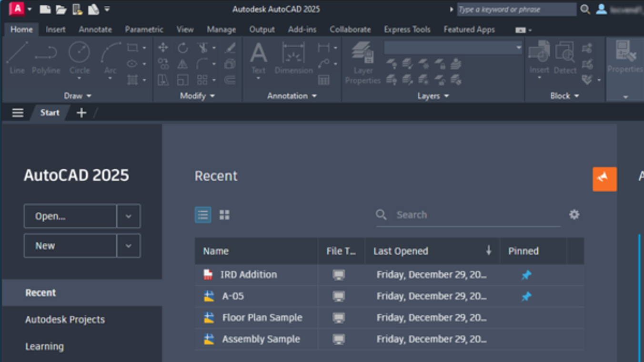Viewport: 644px width, 362px height.
Task: Open the Express Tools tab
Action: point(407,30)
